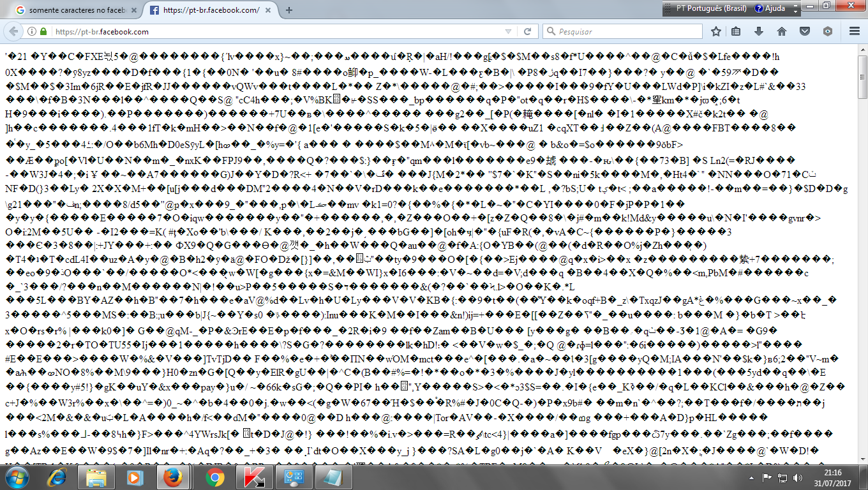Switch to the Google search tab
The image size is (868, 490).
click(75, 10)
